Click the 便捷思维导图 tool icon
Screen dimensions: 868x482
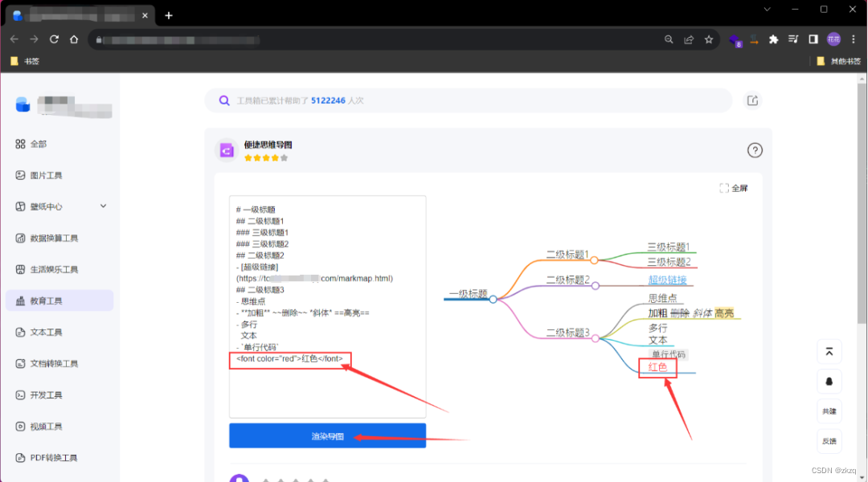pos(227,150)
